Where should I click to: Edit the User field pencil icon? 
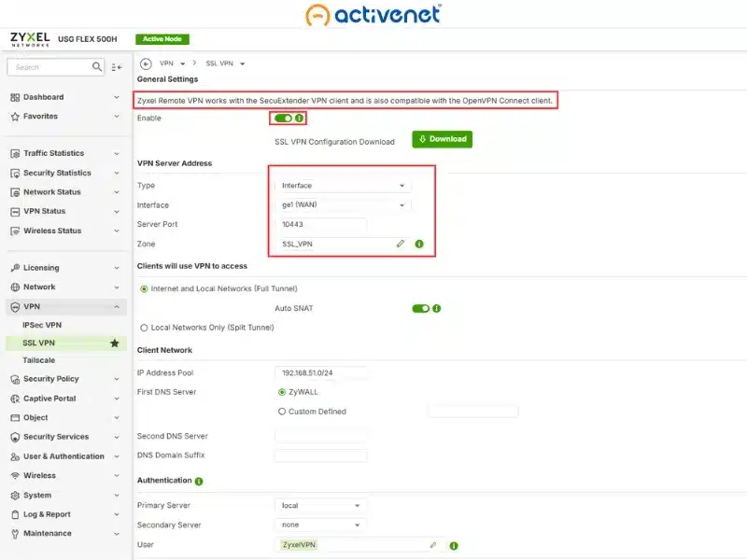coord(433,545)
